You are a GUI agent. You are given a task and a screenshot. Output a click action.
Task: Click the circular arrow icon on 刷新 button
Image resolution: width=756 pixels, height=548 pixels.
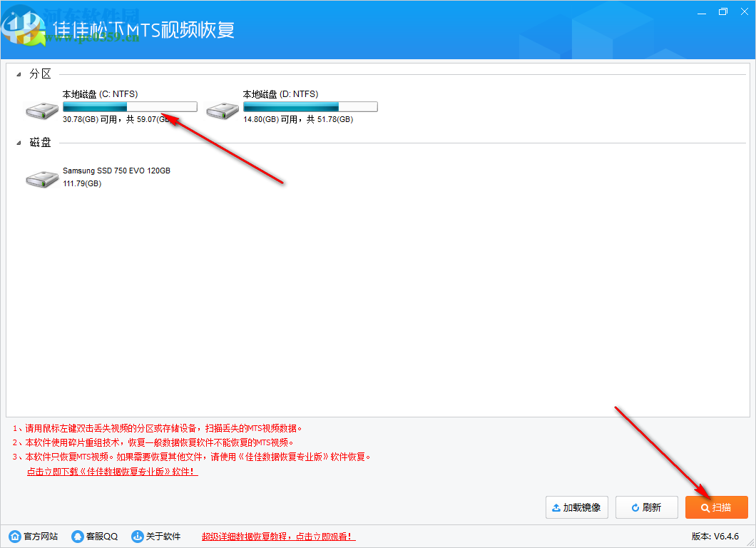pyautogui.click(x=633, y=507)
